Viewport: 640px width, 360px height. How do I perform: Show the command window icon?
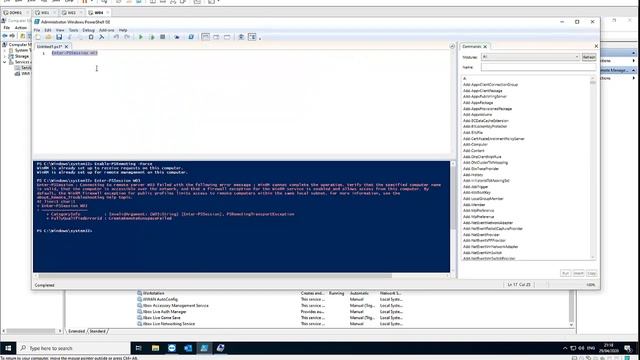241,37
